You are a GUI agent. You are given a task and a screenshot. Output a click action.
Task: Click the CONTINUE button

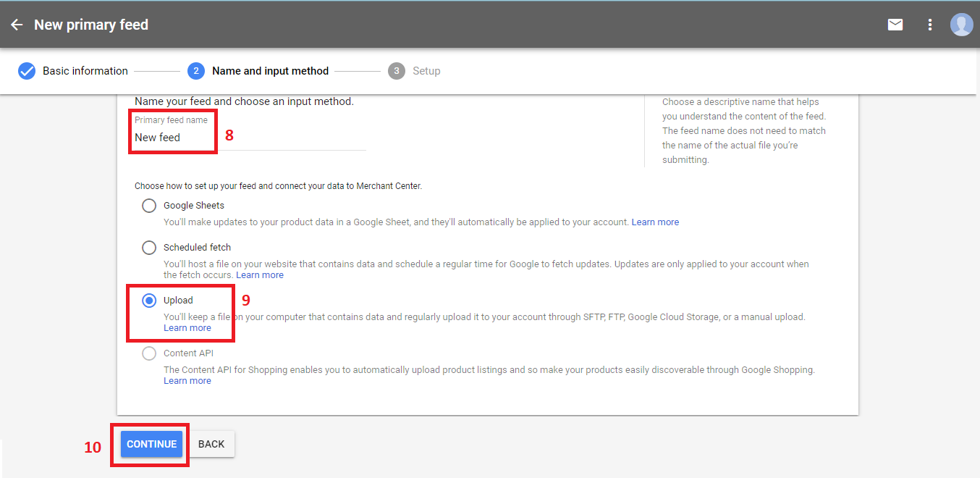pyautogui.click(x=151, y=444)
